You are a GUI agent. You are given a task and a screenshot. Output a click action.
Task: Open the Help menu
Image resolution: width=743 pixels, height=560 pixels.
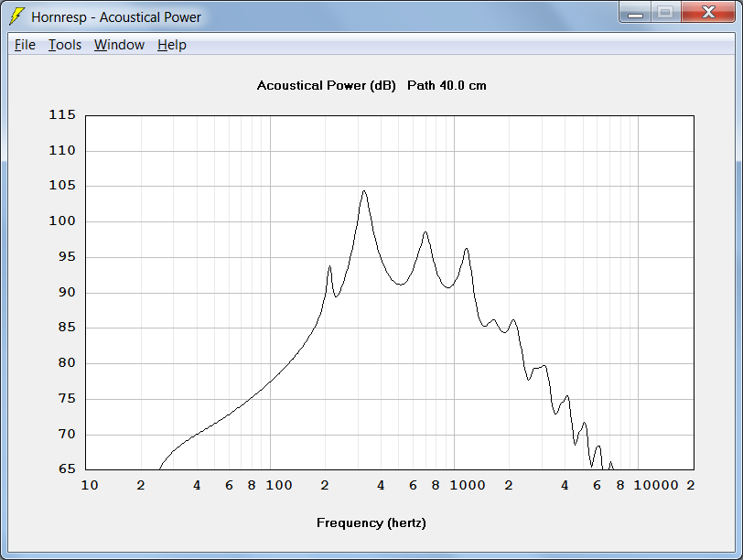pos(171,45)
